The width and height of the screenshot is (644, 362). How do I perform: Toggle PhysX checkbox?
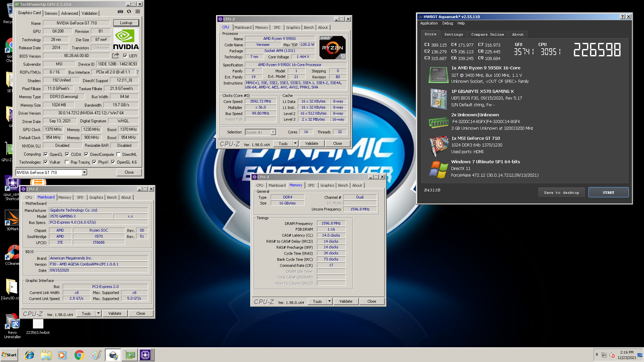coord(94,162)
